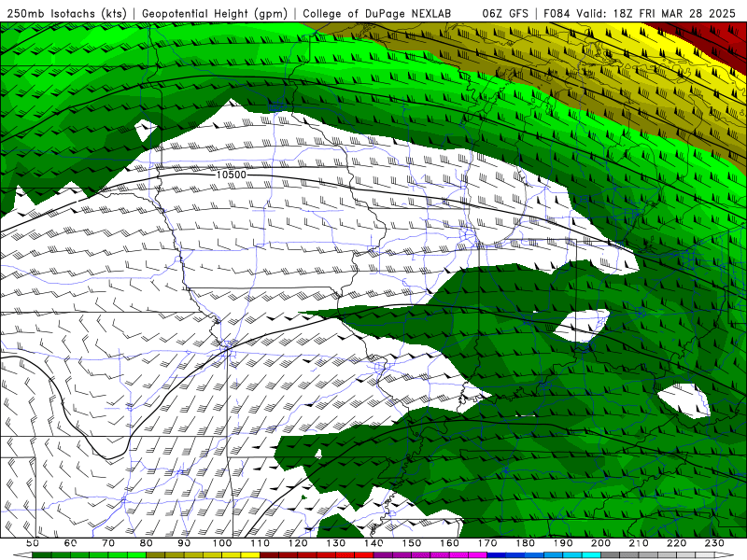The width and height of the screenshot is (747, 560).
Task: Click the 210 value on the color scale
Action: click(x=639, y=543)
